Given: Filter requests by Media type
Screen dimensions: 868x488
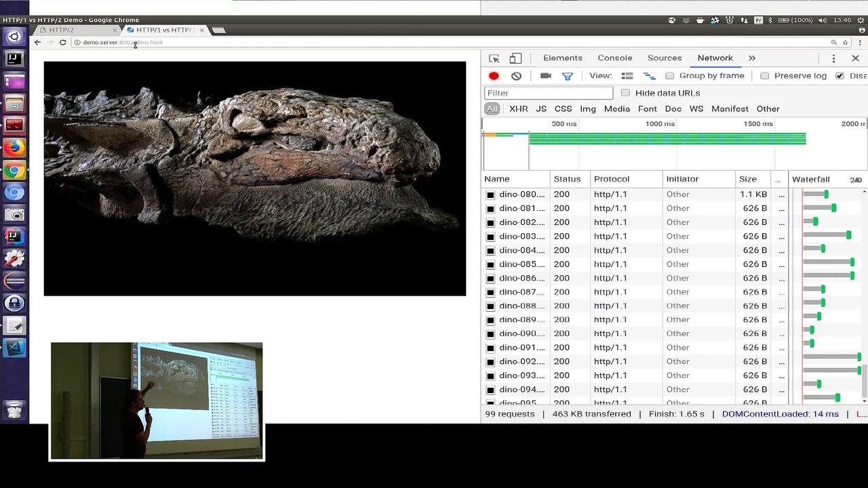Looking at the screenshot, I should 617,109.
